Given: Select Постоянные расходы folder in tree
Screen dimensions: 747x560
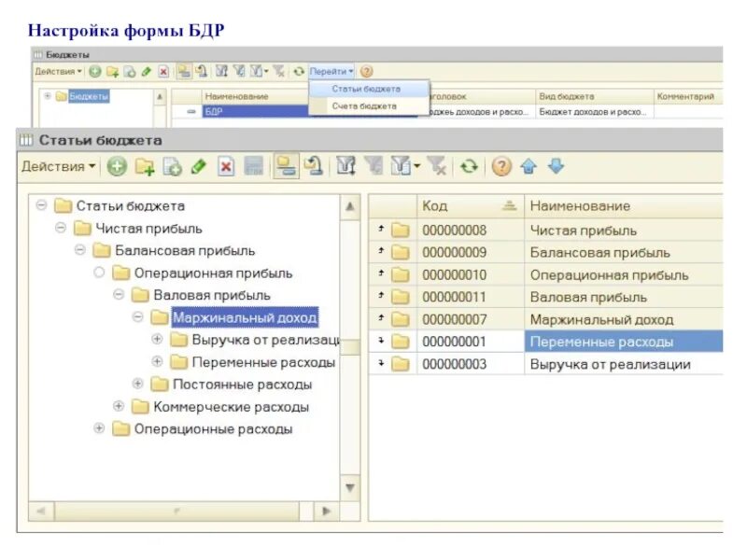Looking at the screenshot, I should click(x=242, y=385).
